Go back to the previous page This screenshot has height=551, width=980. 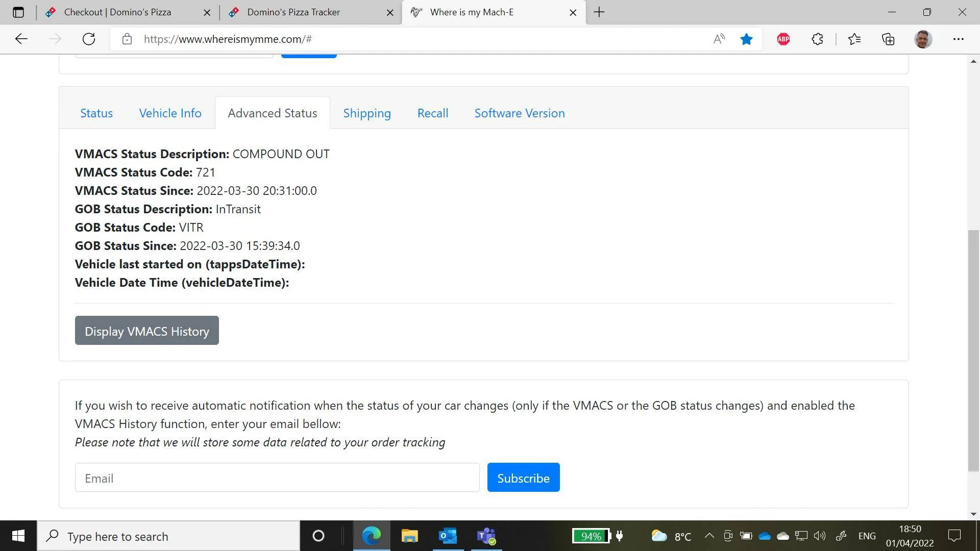pyautogui.click(x=21, y=39)
